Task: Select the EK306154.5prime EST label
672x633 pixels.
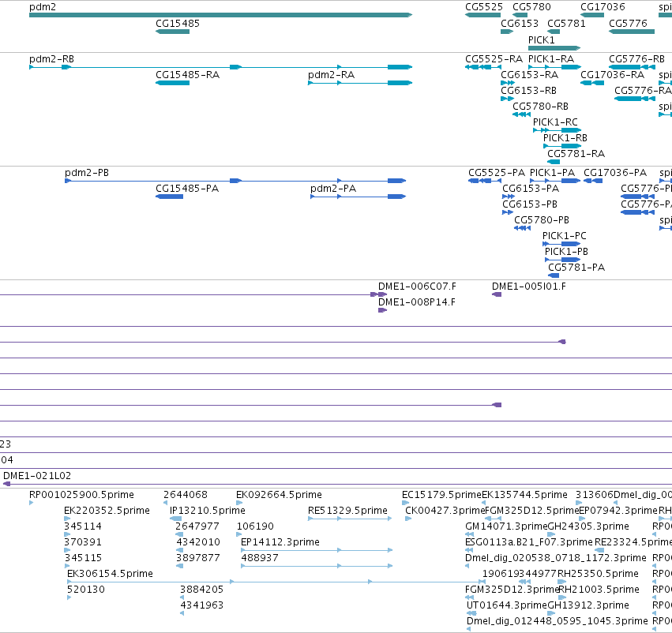Action: pyautogui.click(x=110, y=574)
